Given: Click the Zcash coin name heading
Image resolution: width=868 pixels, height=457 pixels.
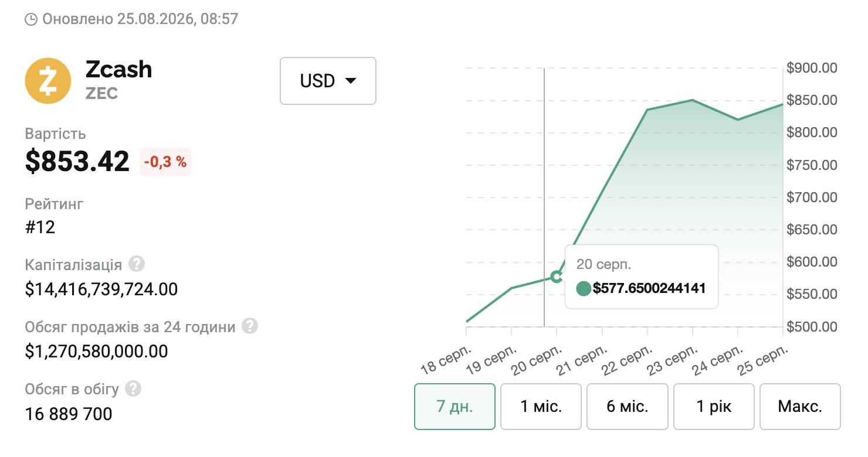Looking at the screenshot, I should tap(119, 69).
